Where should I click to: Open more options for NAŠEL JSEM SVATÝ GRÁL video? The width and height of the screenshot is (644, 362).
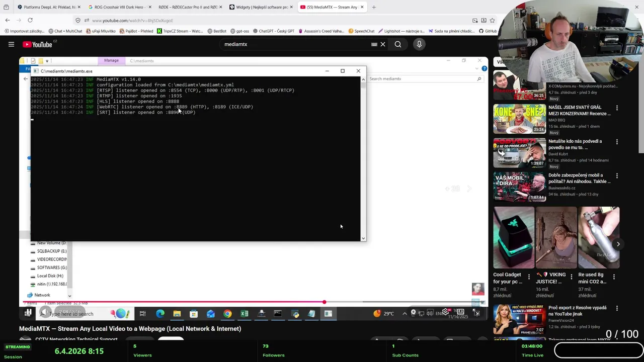pos(617,108)
